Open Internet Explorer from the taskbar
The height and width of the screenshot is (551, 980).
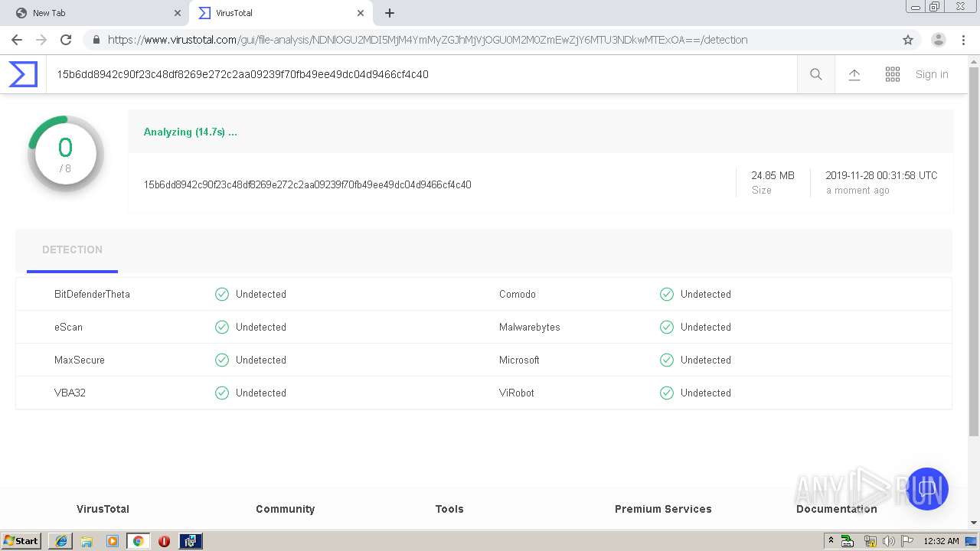pyautogui.click(x=60, y=541)
